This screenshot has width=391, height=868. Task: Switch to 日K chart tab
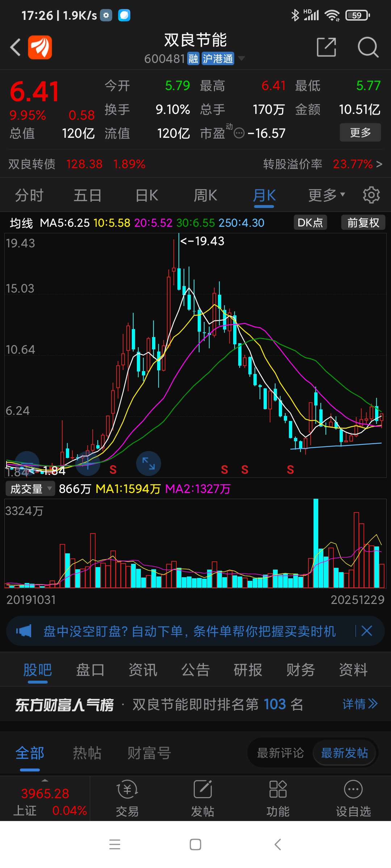147,195
